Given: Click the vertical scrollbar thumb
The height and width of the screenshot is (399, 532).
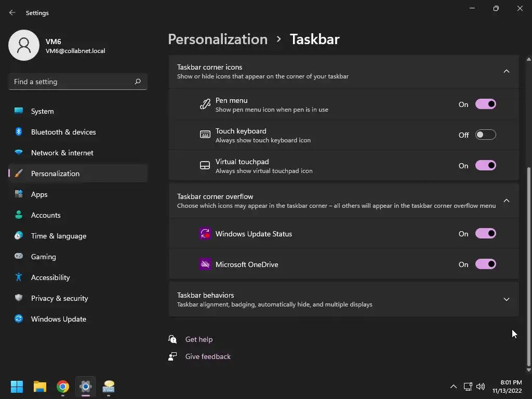Looking at the screenshot, I should point(529,265).
